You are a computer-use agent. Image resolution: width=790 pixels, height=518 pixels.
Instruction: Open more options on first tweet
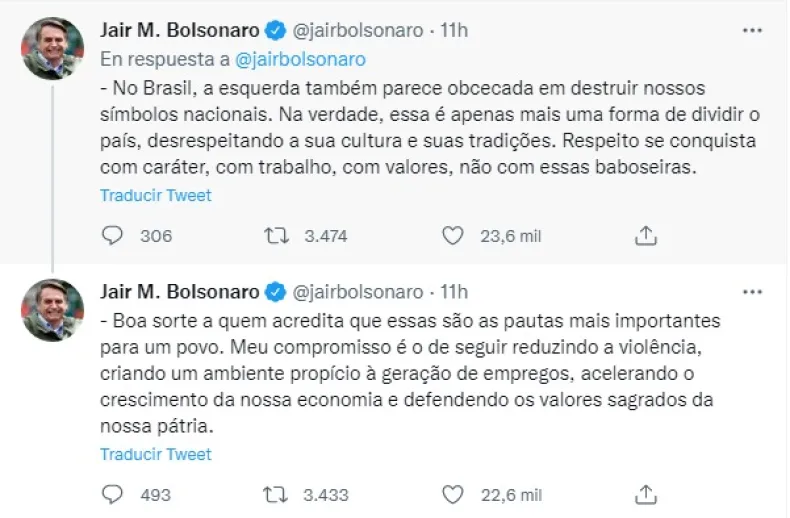[x=752, y=31]
